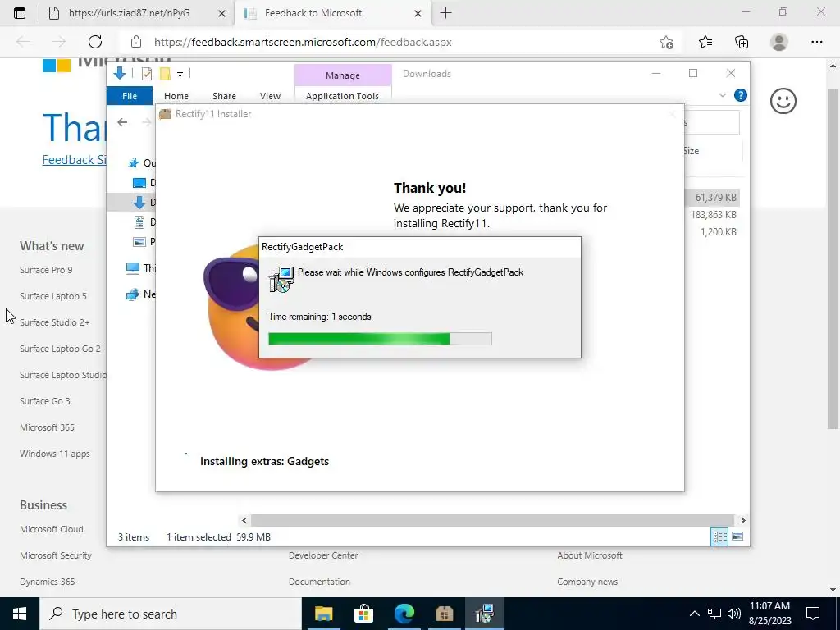This screenshot has width=840, height=630.
Task: Click RectifyGadgetPack green progress bar
Action: coord(380,339)
